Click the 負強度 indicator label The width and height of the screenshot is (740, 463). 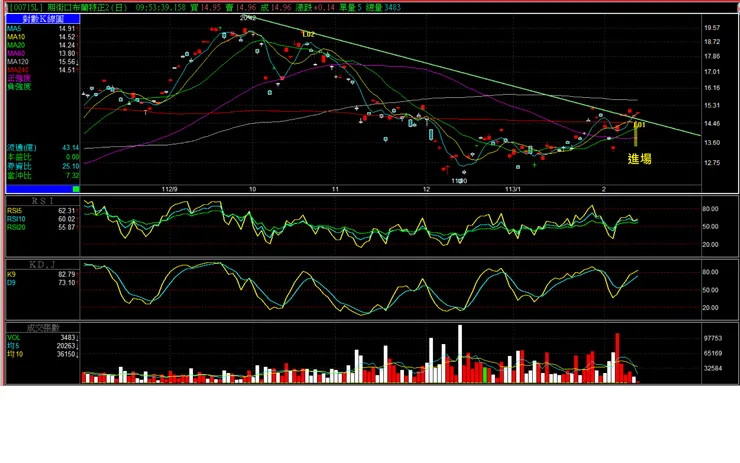click(19, 87)
